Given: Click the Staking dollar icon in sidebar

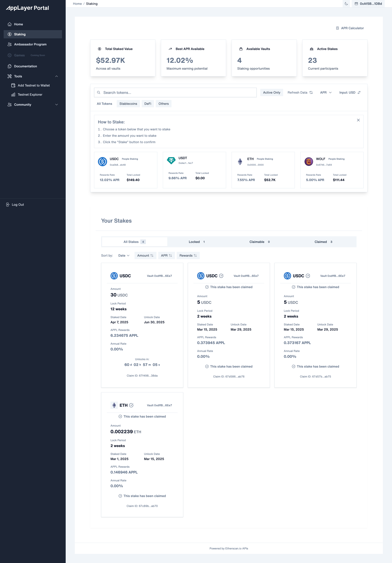Looking at the screenshot, I should tap(10, 34).
